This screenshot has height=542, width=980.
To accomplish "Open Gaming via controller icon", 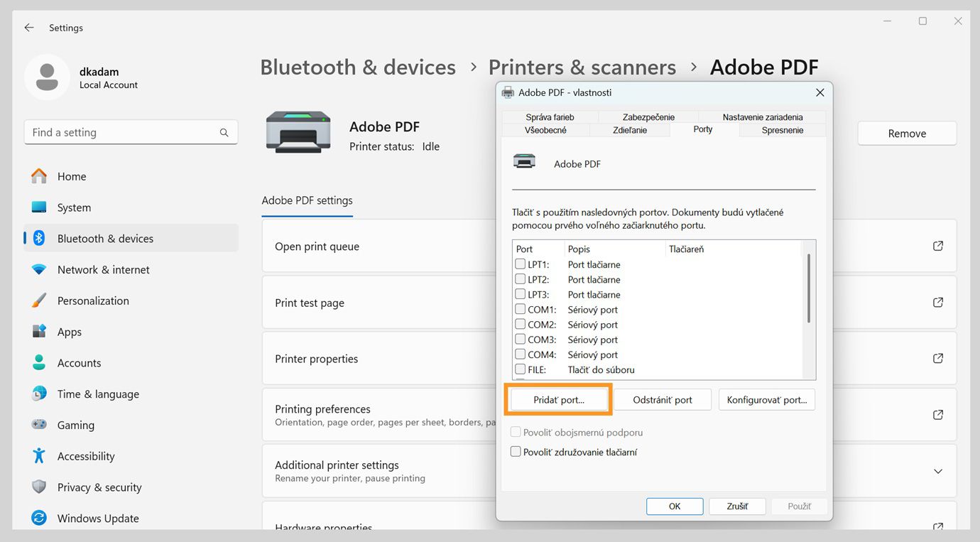I will click(39, 425).
